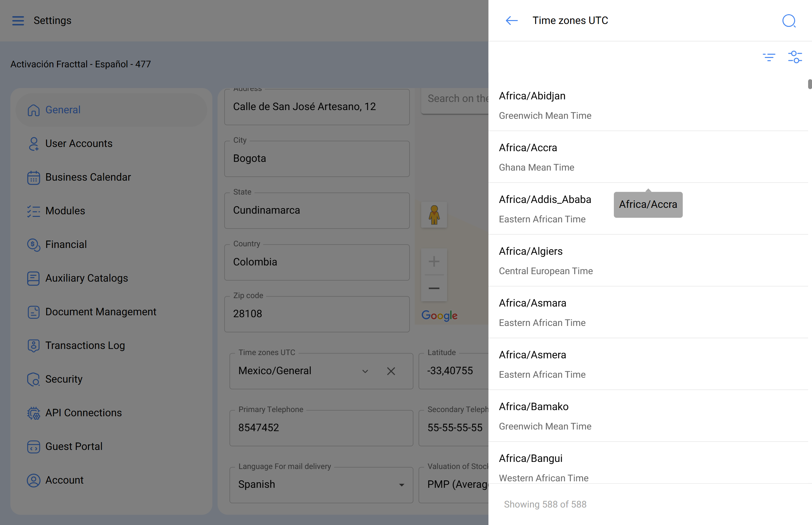Image resolution: width=812 pixels, height=525 pixels.
Task: Open the hamburger navigation menu
Action: click(18, 20)
